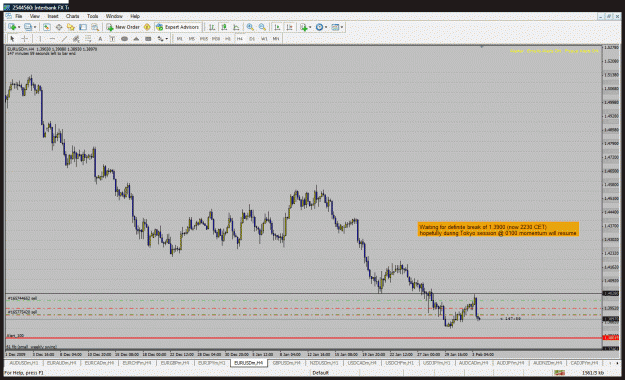Toggle the Terminal panel icon
Image resolution: width=625 pixels, height=380 pixels.
[83, 27]
